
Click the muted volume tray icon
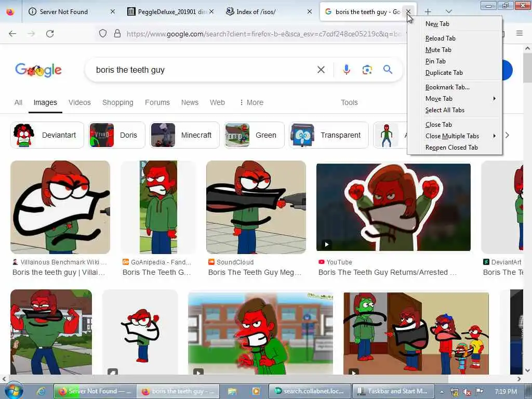467,392
